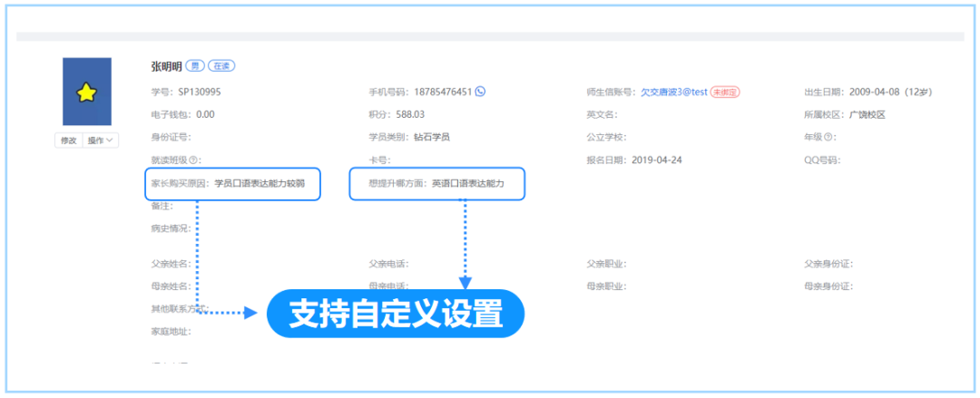980x398 pixels.
Task: Click the student ID SP130995
Action: [x=200, y=92]
